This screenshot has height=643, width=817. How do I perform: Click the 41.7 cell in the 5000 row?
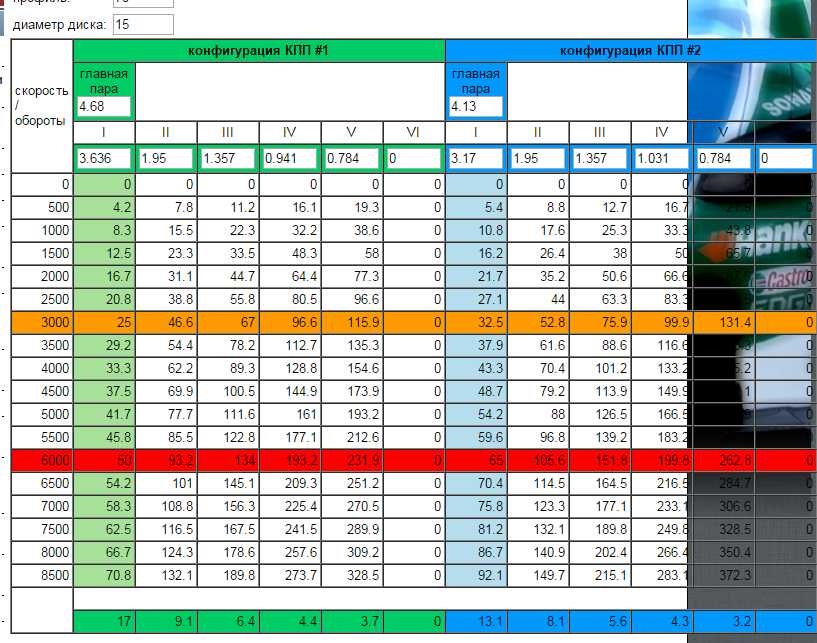click(104, 414)
